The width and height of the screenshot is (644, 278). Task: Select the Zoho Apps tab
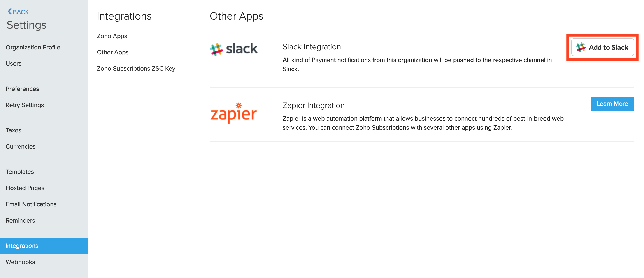tap(113, 36)
